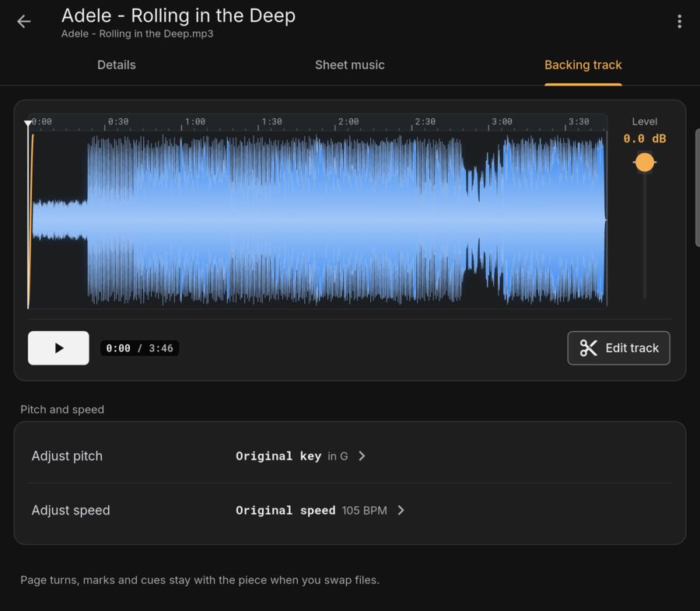Viewport: 700px width, 611px height.
Task: Select the Backing track tab
Action: [x=583, y=65]
